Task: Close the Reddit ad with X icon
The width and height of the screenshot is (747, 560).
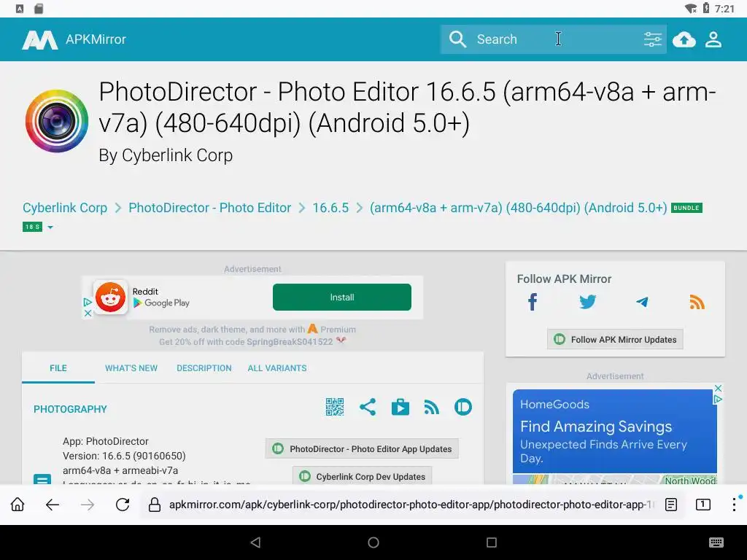Action: pos(88,314)
